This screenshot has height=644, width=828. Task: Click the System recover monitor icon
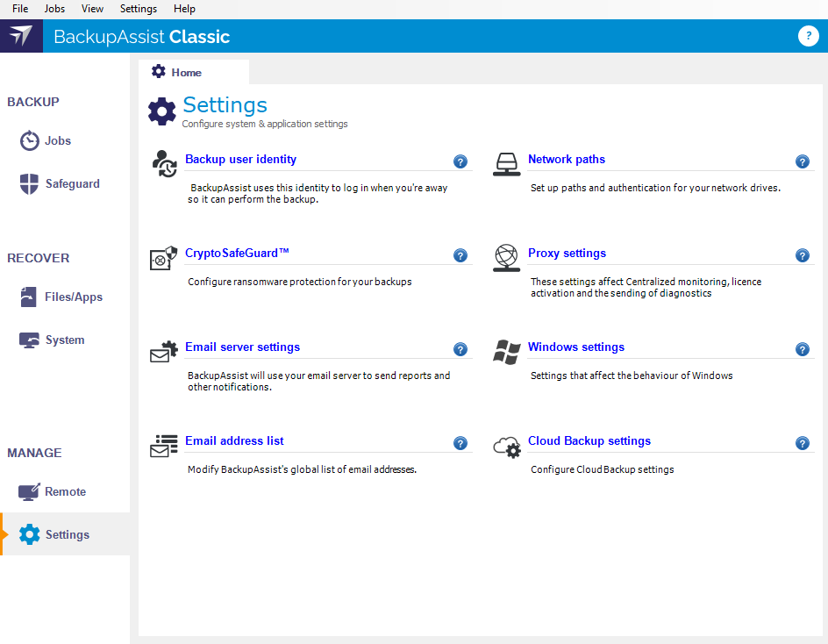coord(29,340)
